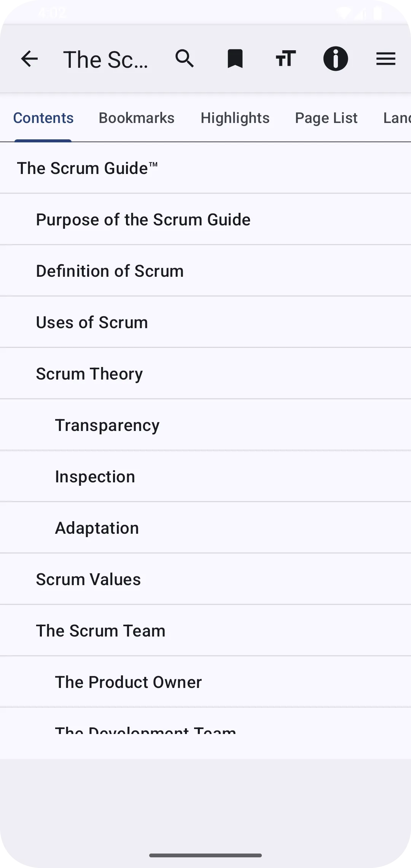Open the Scrum Theory section

click(x=205, y=373)
